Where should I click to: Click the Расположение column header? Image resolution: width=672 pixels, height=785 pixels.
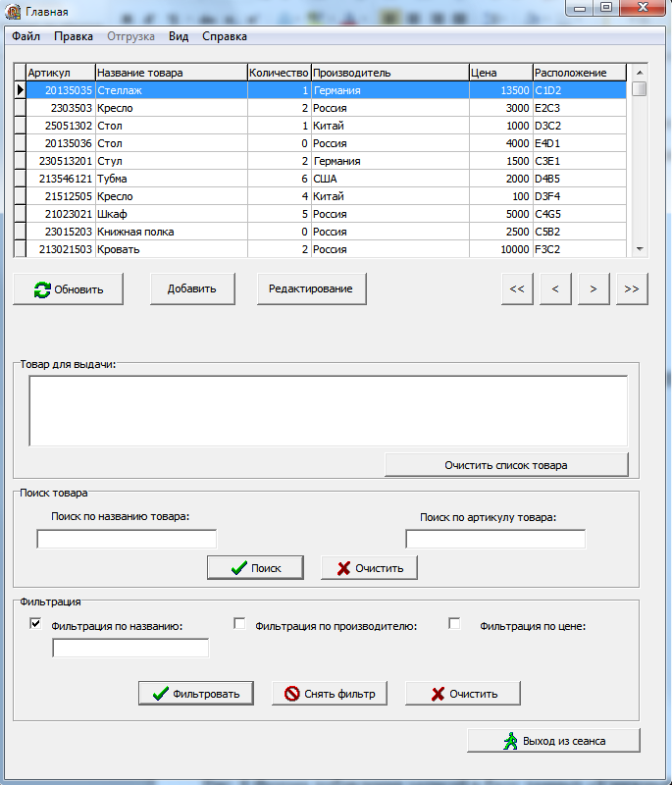[580, 73]
